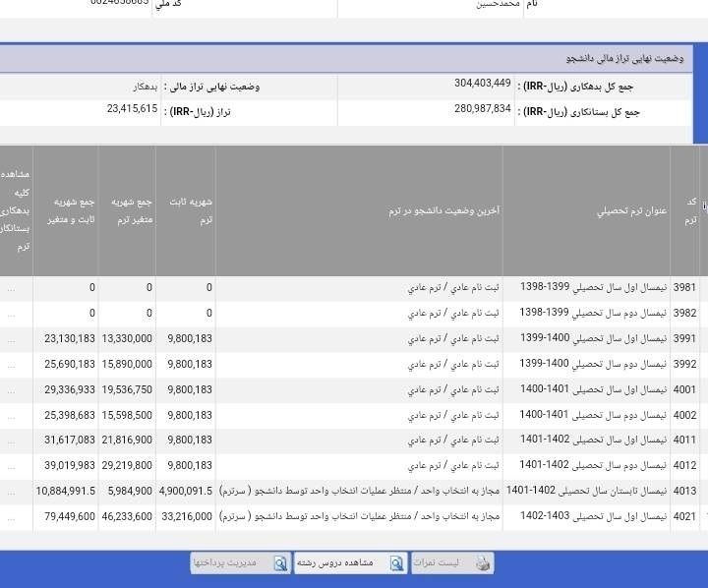Open debit/credit details for term 4011

pos(11,442)
